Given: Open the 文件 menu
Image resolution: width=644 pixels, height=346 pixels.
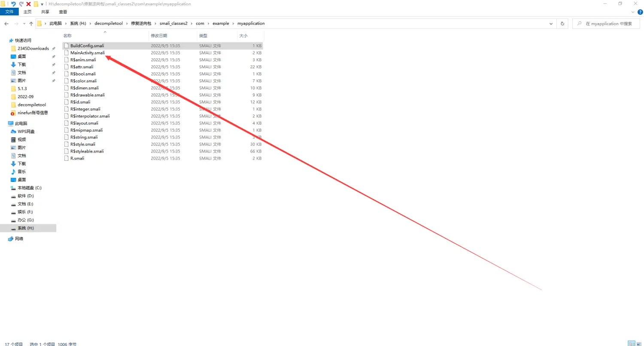Looking at the screenshot, I should pos(9,12).
